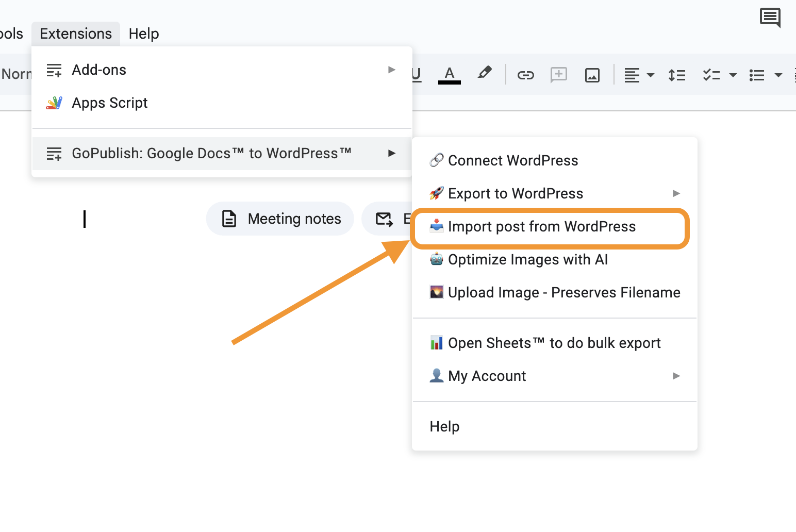Screen dimensions: 796x532
Task: Open the Help menu in menu bar
Action: [x=144, y=34]
